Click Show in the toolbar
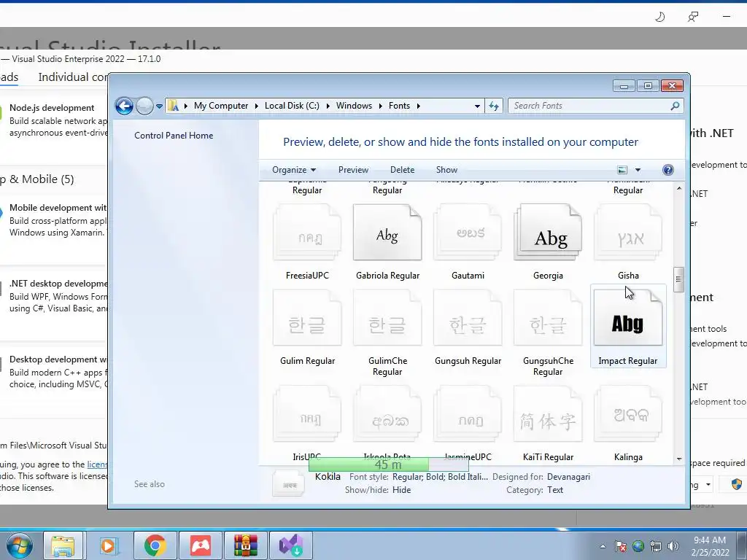The height and width of the screenshot is (560, 747). coord(446,170)
